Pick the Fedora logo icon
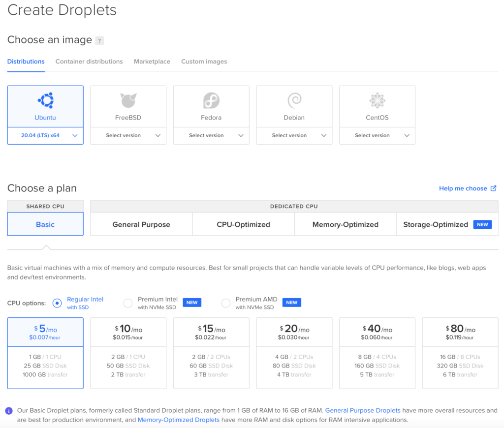Screen dimensions: 504x428 pos(211,100)
